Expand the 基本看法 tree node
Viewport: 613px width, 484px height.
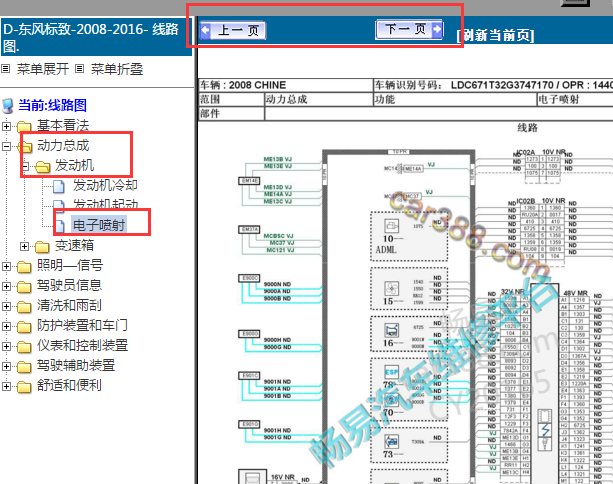(6, 126)
